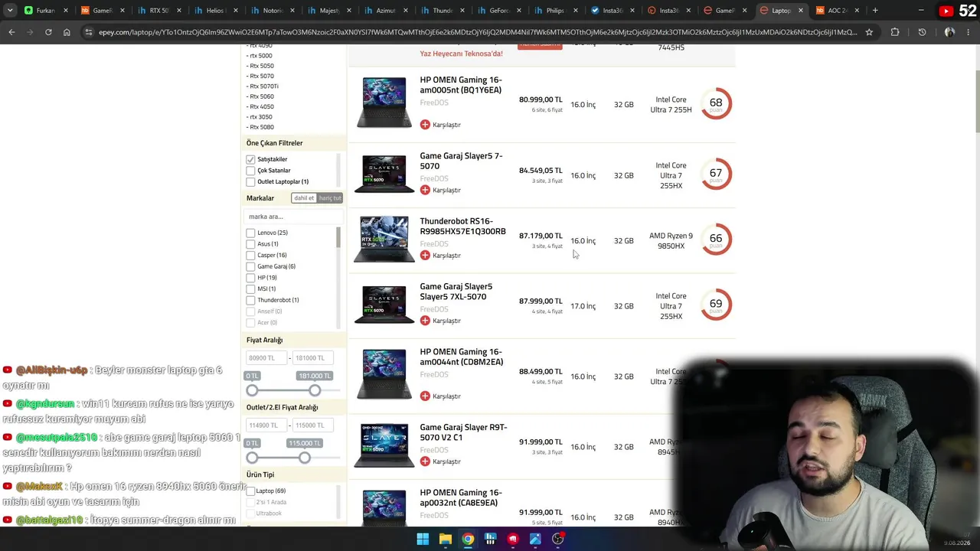
Task: Switch to the AOC browser tab
Action: (x=837, y=11)
